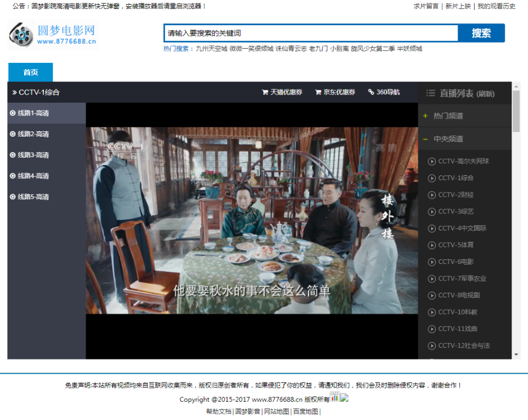The height and width of the screenshot is (420, 528).
Task: Expand the 热门频道 channel group
Action: tap(424, 116)
